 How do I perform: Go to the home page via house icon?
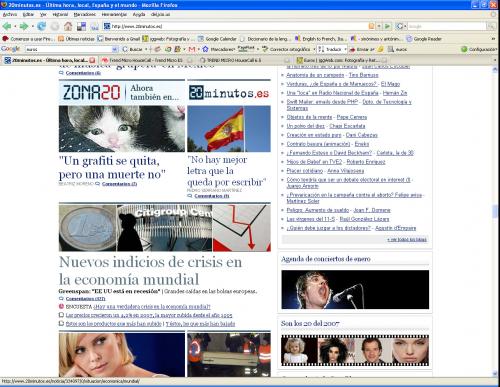point(68,26)
